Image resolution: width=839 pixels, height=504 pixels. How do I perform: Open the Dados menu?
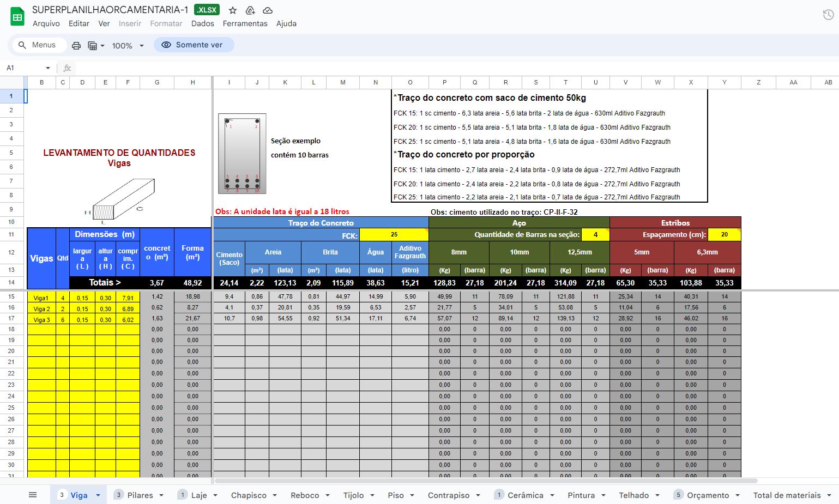click(x=203, y=23)
